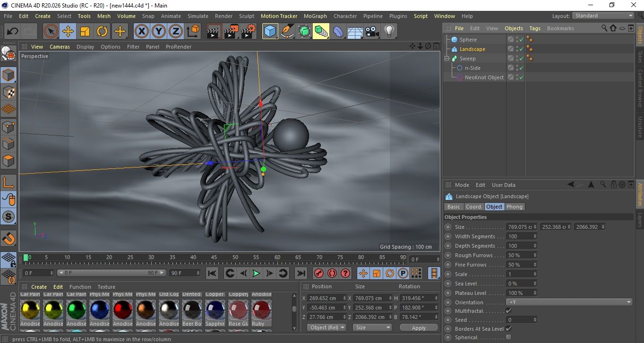
Task: Enable the Spherical checkbox
Action: tap(508, 337)
